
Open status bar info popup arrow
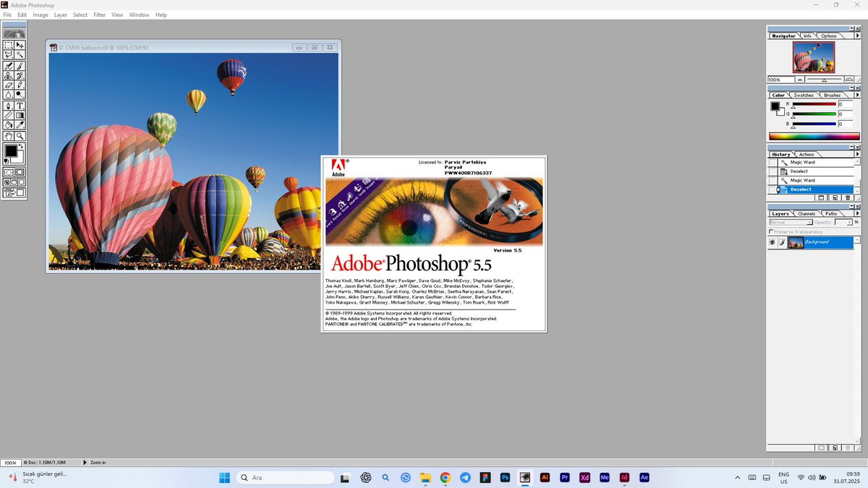click(85, 462)
